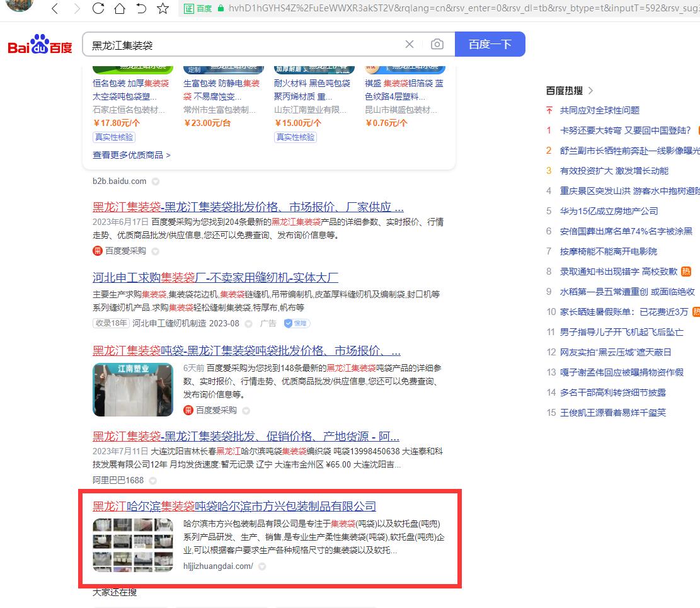The height and width of the screenshot is (608, 700).
Task: Click the 阿里巴巴1688 source label
Action: pos(118,480)
